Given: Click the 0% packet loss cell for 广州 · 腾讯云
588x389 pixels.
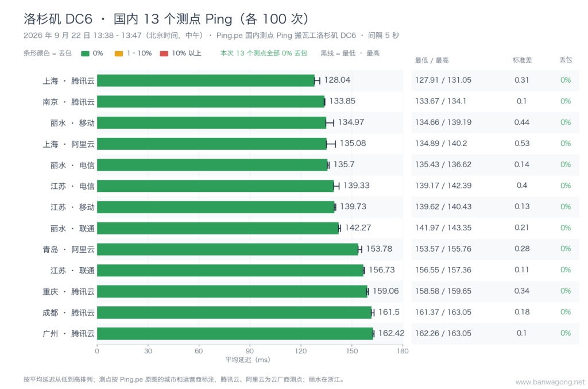Looking at the screenshot, I should (x=566, y=333).
